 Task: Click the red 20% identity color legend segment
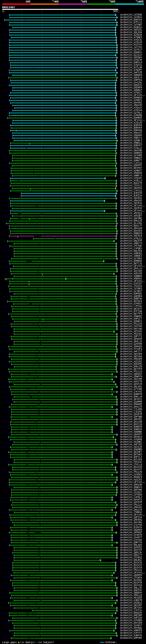click(16, 4)
